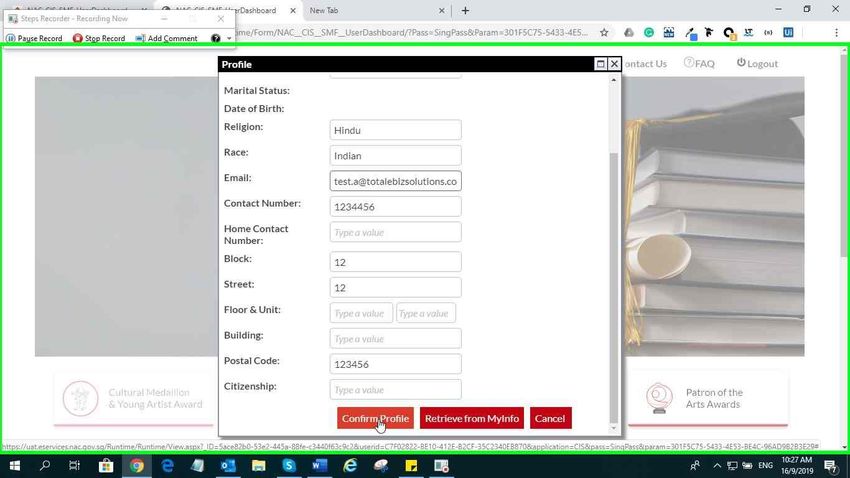
Task: Click the Race field containing Indian
Action: [395, 156]
